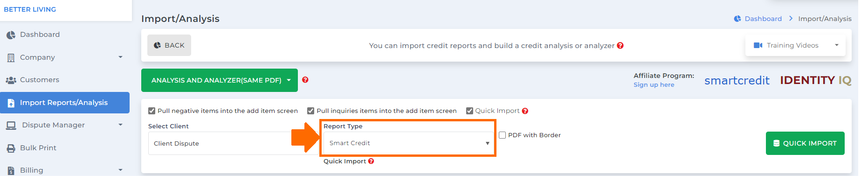Viewport: 868px width, 189px height.
Task: Click the Dashboard pie-chart icon in sidebar
Action: click(x=11, y=35)
